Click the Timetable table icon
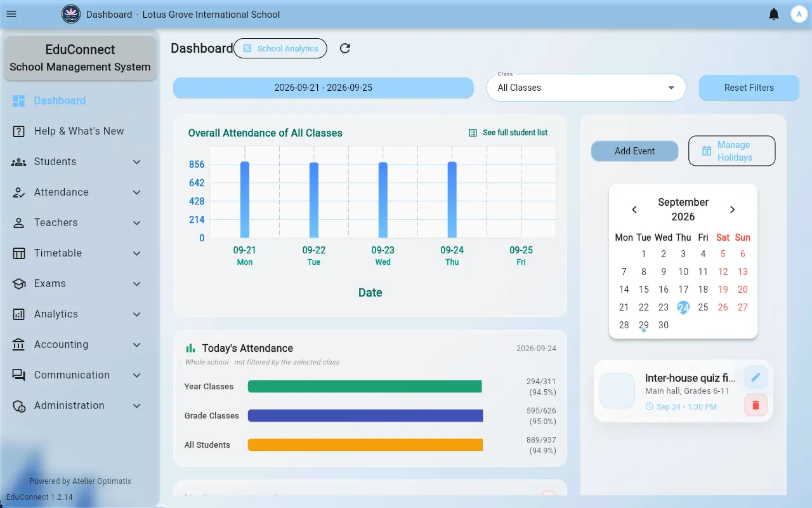This screenshot has width=812, height=508. (19, 253)
